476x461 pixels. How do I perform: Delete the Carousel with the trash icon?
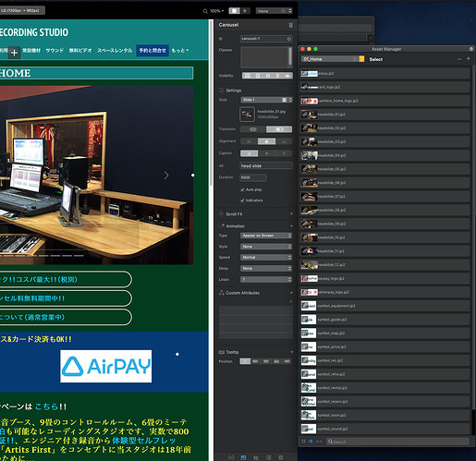tap(290, 25)
